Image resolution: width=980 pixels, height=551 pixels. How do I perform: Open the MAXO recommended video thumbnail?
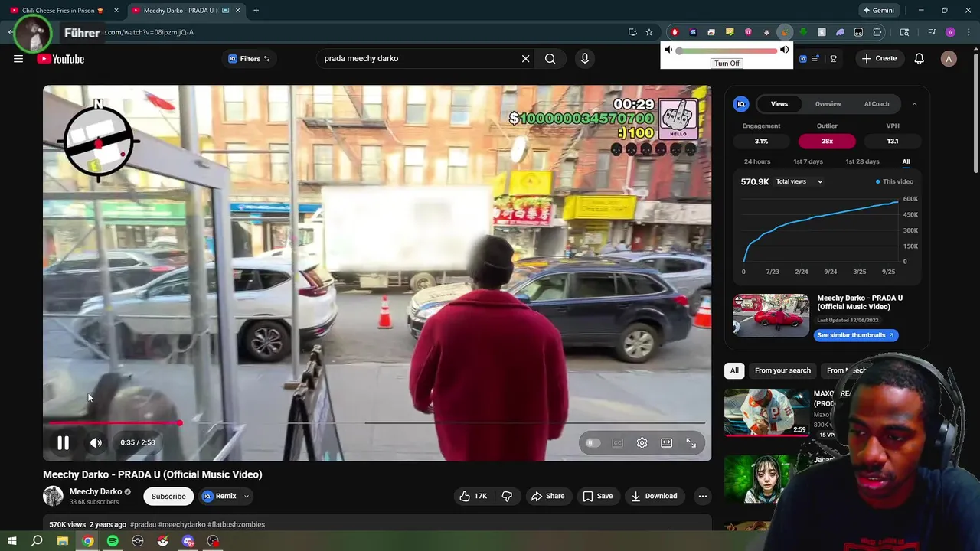[766, 412]
